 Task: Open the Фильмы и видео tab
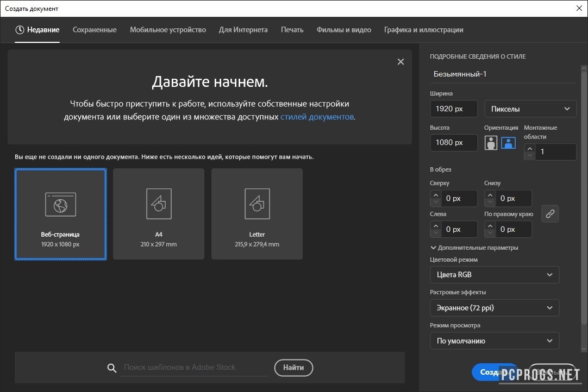point(344,30)
